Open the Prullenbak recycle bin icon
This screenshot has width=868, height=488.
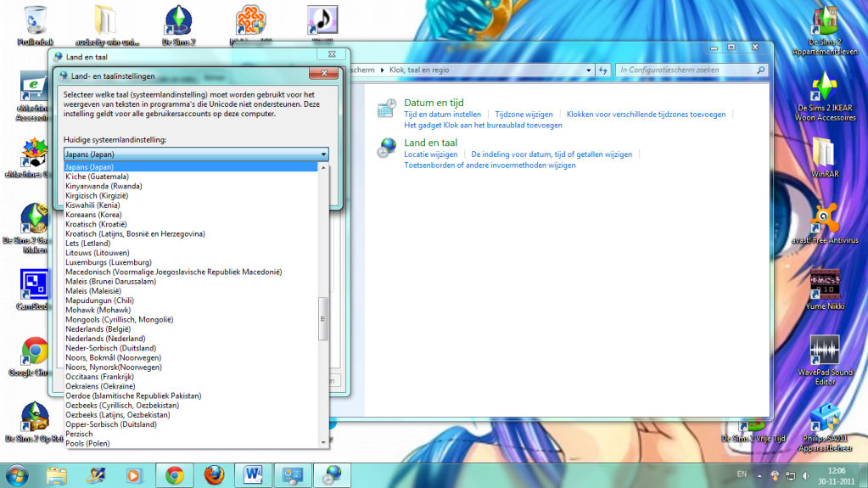(36, 20)
